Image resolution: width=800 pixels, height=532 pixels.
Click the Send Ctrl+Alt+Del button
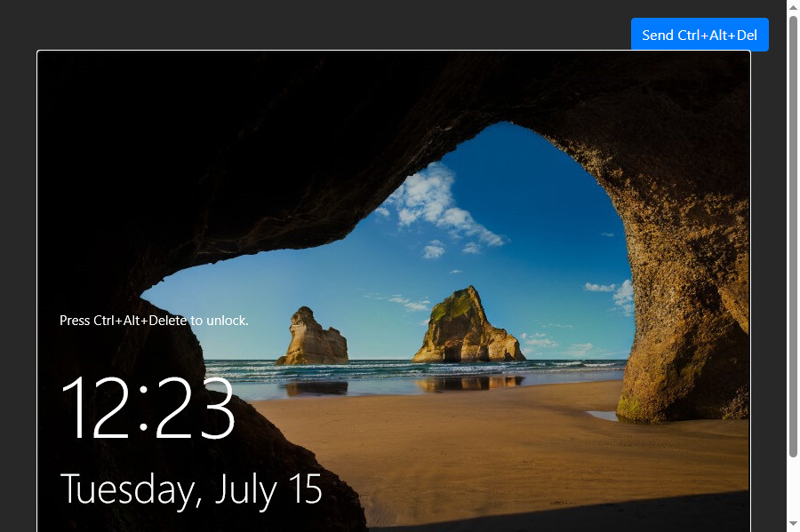[700, 35]
